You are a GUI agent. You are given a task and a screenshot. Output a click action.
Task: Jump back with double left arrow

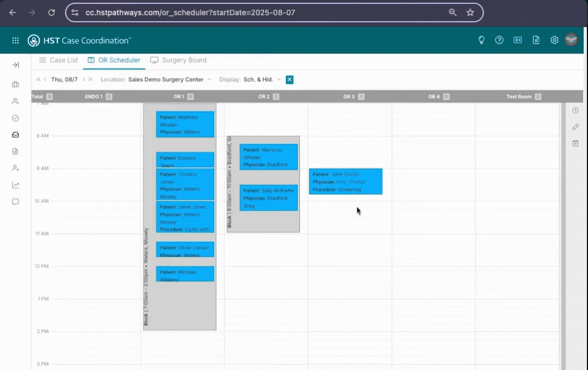pos(39,79)
